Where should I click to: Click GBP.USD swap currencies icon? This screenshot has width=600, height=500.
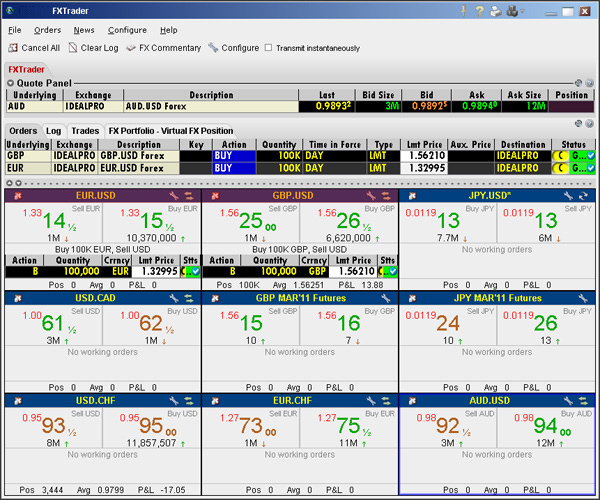click(386, 196)
